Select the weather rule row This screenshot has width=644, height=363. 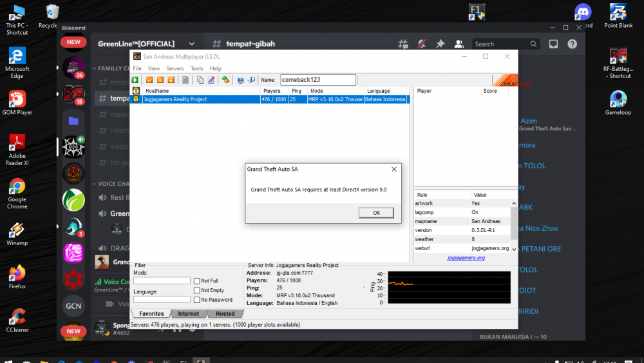(462, 239)
